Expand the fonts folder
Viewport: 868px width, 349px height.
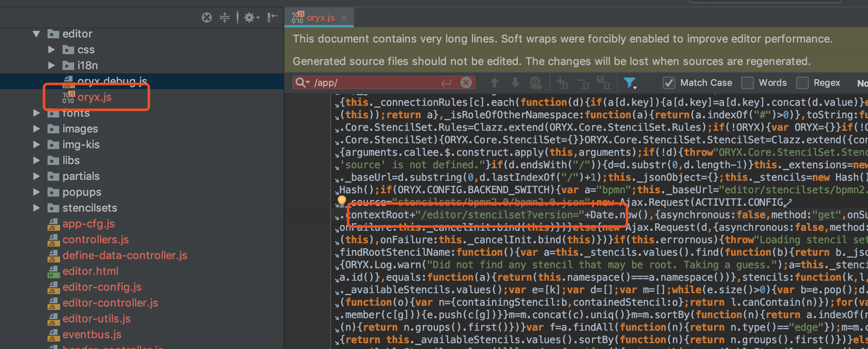(36, 113)
